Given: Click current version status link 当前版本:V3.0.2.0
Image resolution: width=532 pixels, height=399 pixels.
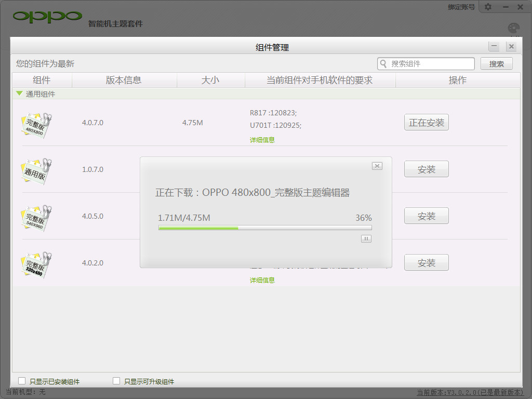Looking at the screenshot, I should 470,393.
